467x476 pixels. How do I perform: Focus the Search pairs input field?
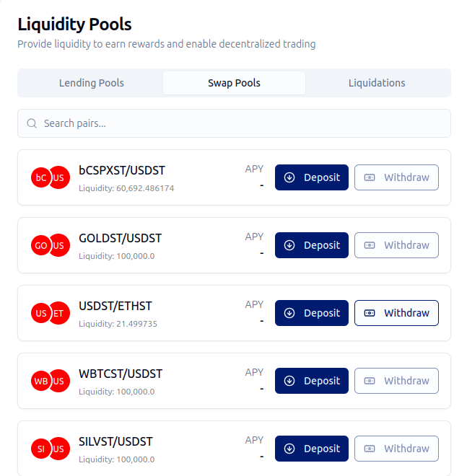point(238,123)
